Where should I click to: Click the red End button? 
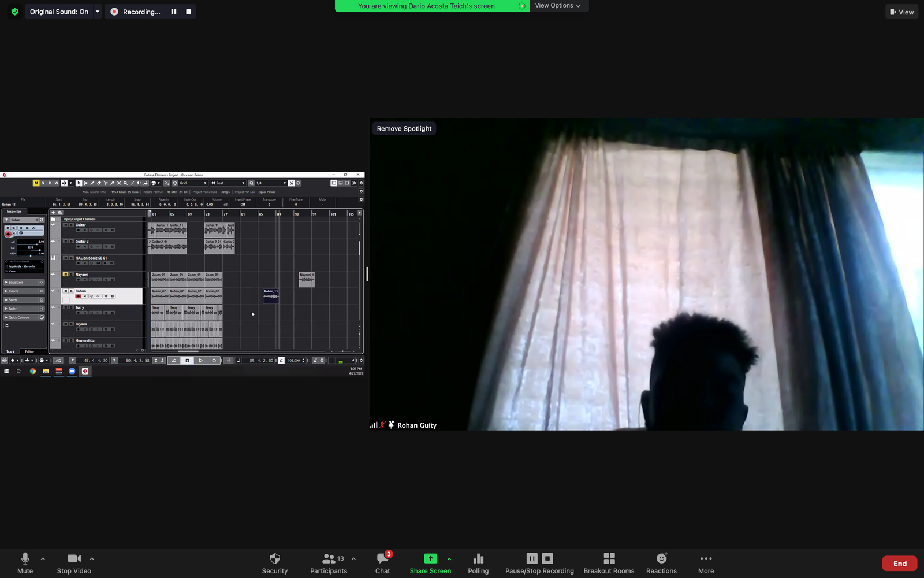pos(900,564)
